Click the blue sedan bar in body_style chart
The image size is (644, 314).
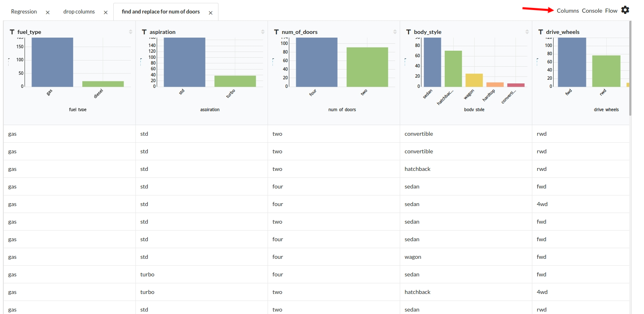432,62
